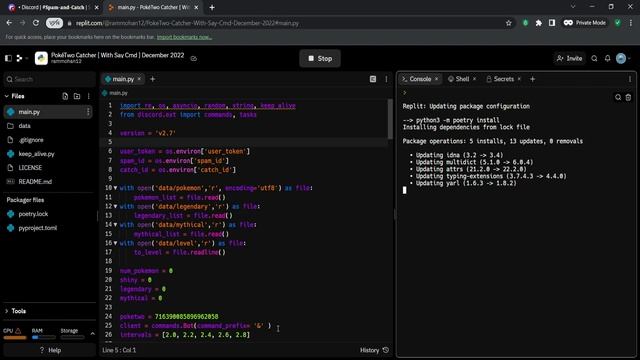Add a new tab in console pane

pyautogui.click(x=533, y=79)
